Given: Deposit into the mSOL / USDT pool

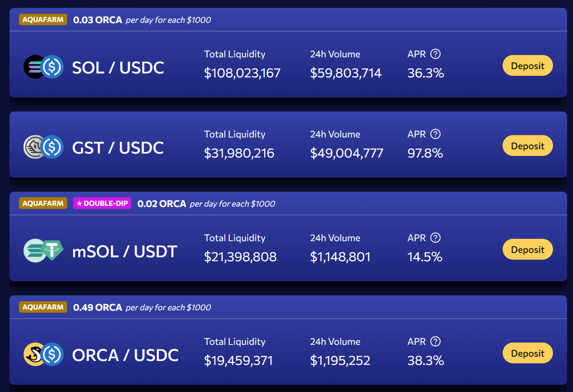Looking at the screenshot, I should point(528,249).
